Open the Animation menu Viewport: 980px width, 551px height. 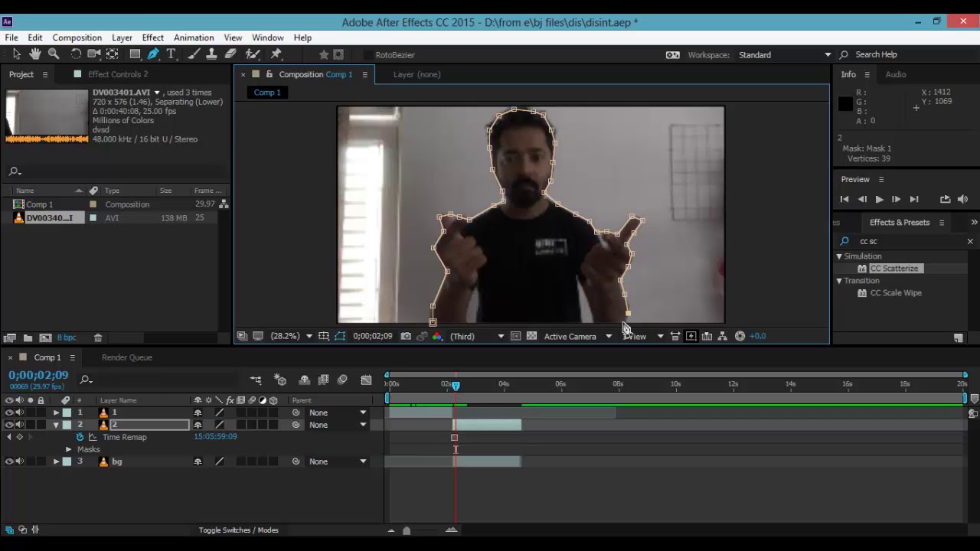pyautogui.click(x=194, y=37)
